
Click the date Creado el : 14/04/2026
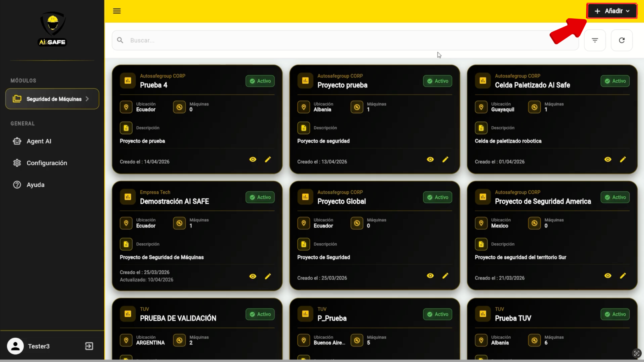145,162
